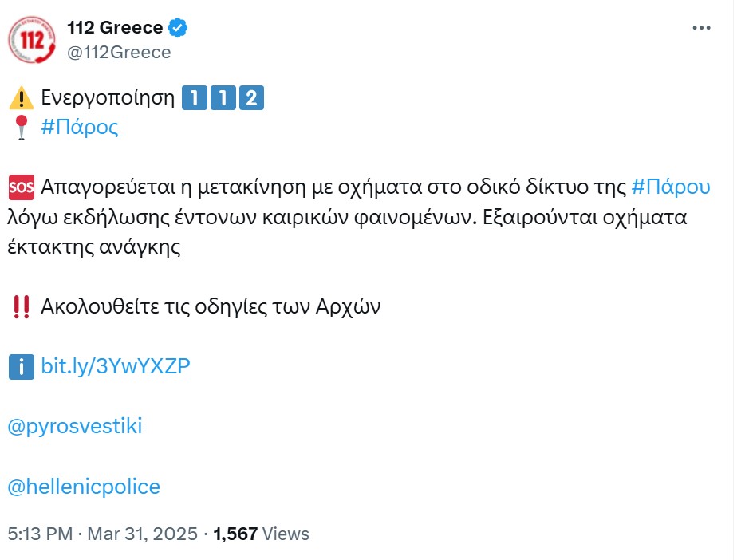Click the first blue keycap 1 emoji
The image size is (745, 560).
[x=195, y=98]
